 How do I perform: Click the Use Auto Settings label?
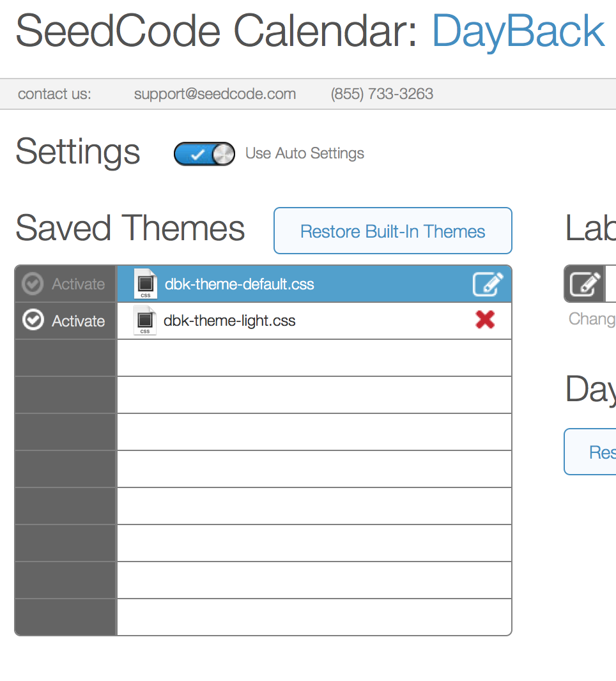tap(305, 153)
